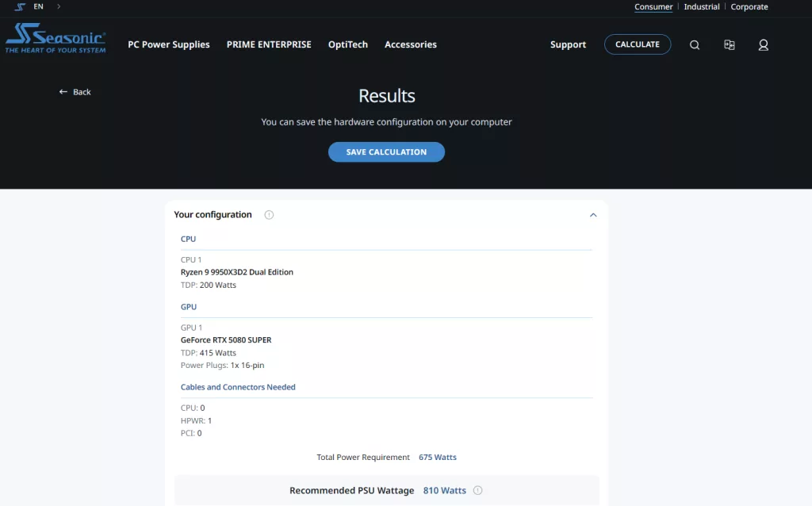Open the product compare icon
Screen dimensions: 812x506
point(730,45)
